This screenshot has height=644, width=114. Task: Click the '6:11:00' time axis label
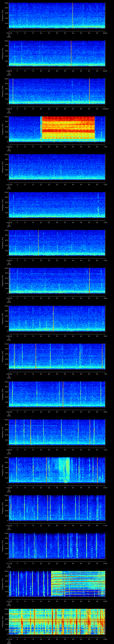9,563
